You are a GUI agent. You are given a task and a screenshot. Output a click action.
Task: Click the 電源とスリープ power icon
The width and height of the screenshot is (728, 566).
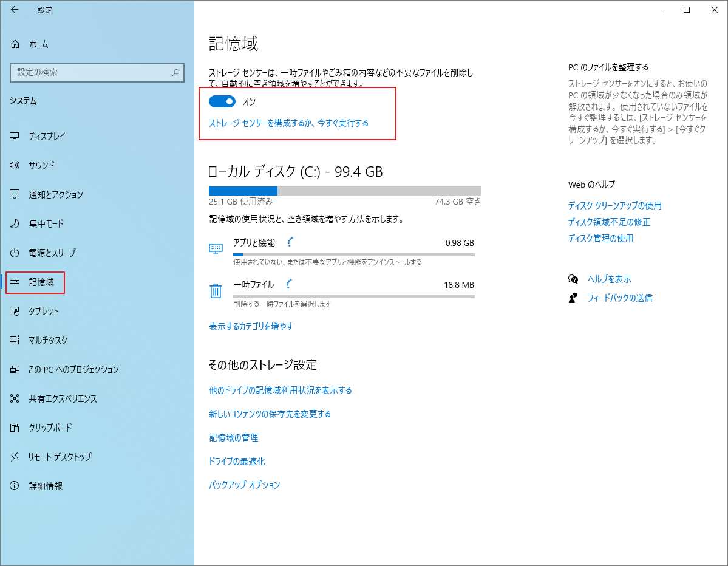[x=15, y=253]
